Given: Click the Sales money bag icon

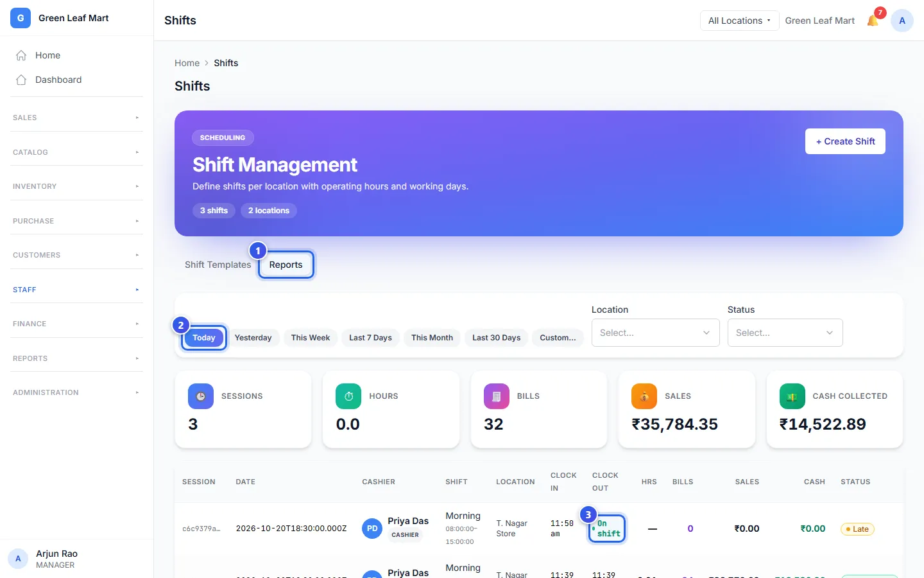Looking at the screenshot, I should point(644,396).
